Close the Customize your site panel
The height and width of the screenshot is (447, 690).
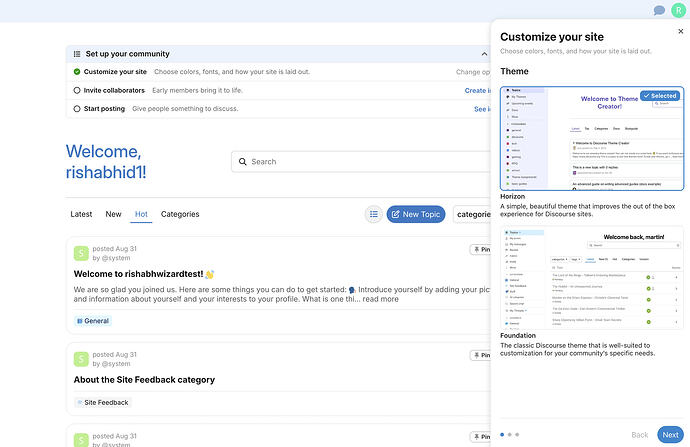[680, 31]
